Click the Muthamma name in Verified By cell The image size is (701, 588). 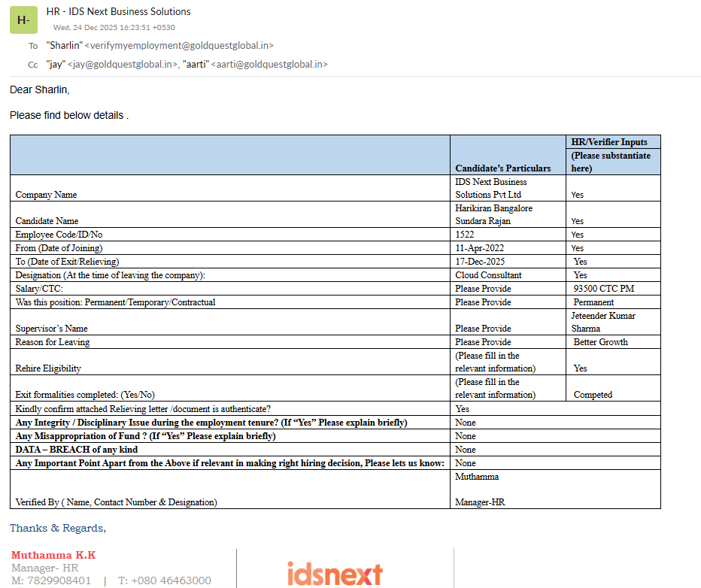tap(477, 477)
